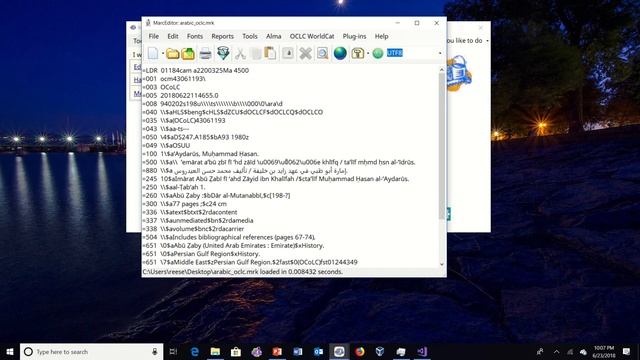Create a new record with the blank page icon
This screenshot has width=640, height=360.
pos(153,53)
